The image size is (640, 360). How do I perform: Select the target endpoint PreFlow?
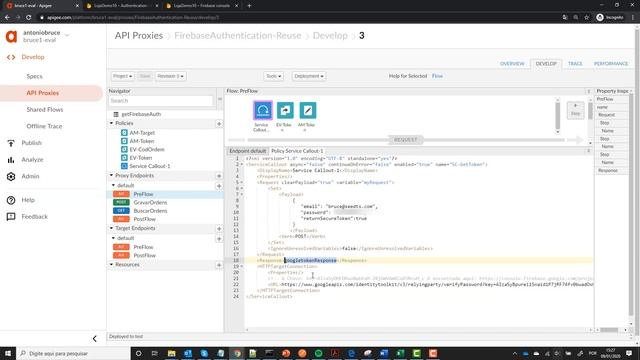(x=143, y=247)
